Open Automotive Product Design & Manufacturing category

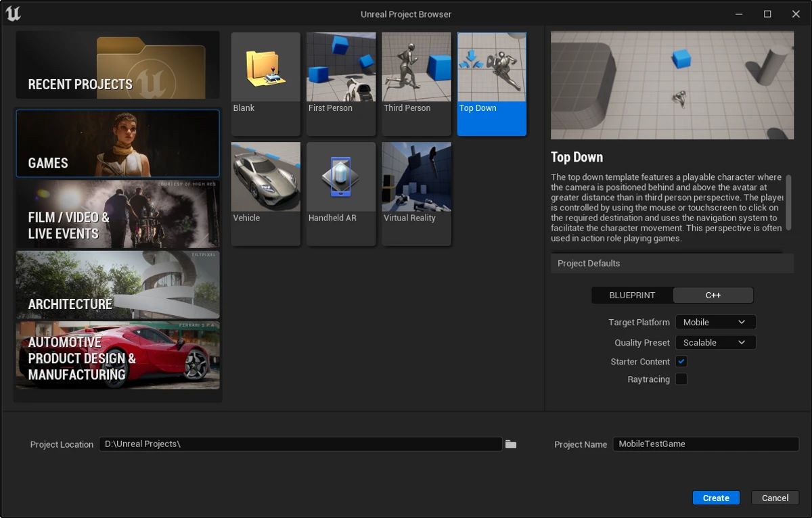point(118,355)
